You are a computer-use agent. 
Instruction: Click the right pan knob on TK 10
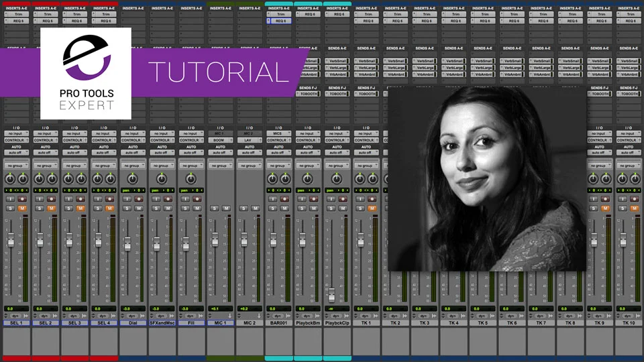click(x=635, y=179)
